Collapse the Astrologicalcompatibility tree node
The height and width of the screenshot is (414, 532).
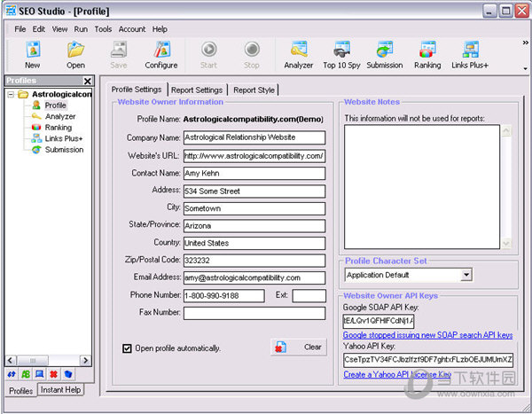tap(11, 94)
